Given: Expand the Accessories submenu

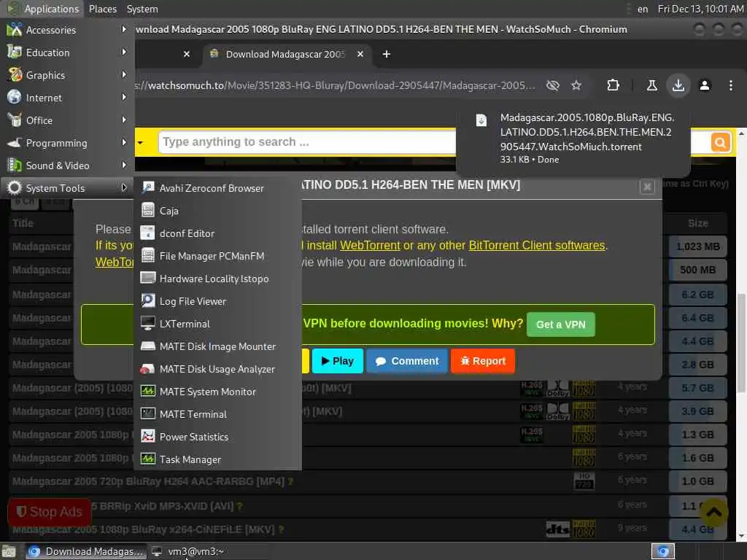Looking at the screenshot, I should tap(67, 29).
